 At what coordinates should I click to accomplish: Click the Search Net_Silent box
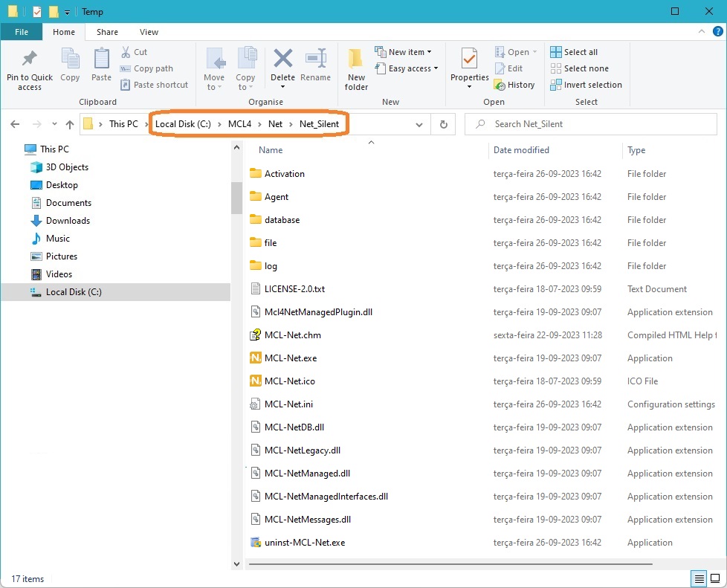click(591, 124)
